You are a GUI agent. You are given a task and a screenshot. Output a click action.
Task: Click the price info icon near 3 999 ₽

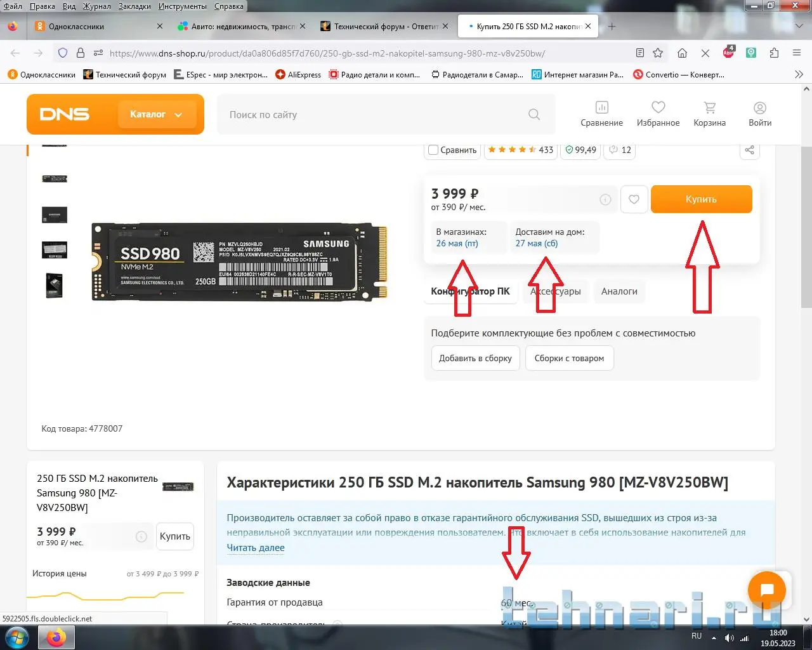(606, 199)
